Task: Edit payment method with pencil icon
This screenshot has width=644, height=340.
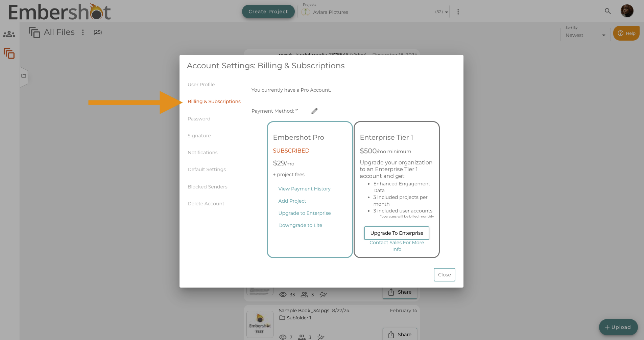Action: point(314,111)
